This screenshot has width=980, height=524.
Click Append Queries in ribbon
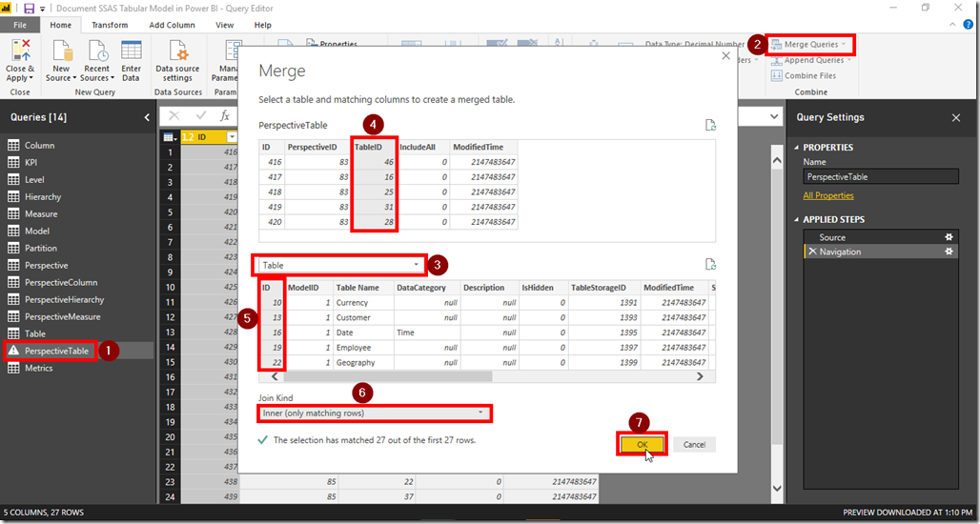pos(810,61)
